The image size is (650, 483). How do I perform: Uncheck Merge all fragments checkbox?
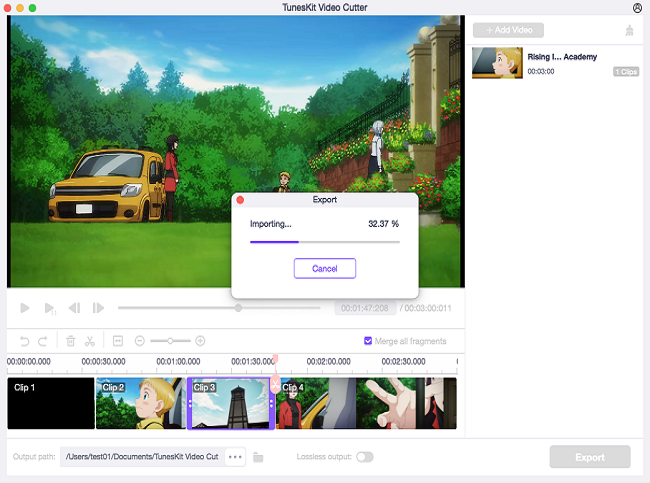pyautogui.click(x=368, y=341)
